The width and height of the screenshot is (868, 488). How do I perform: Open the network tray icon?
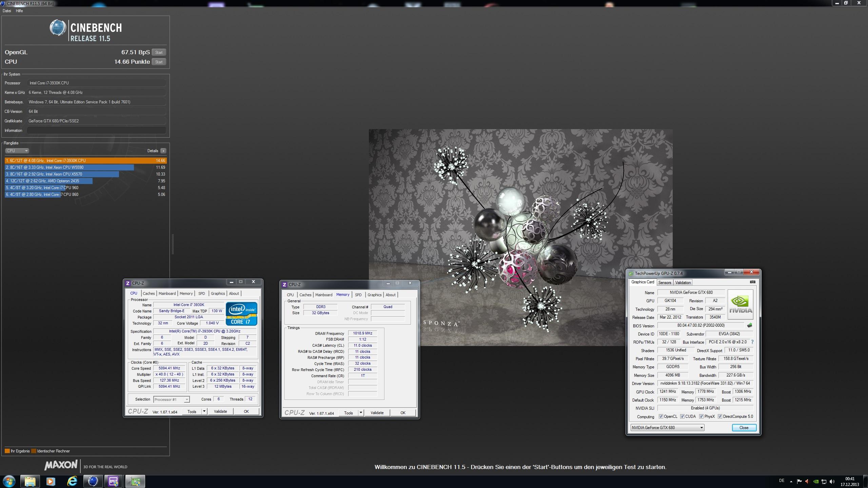pyautogui.click(x=824, y=482)
